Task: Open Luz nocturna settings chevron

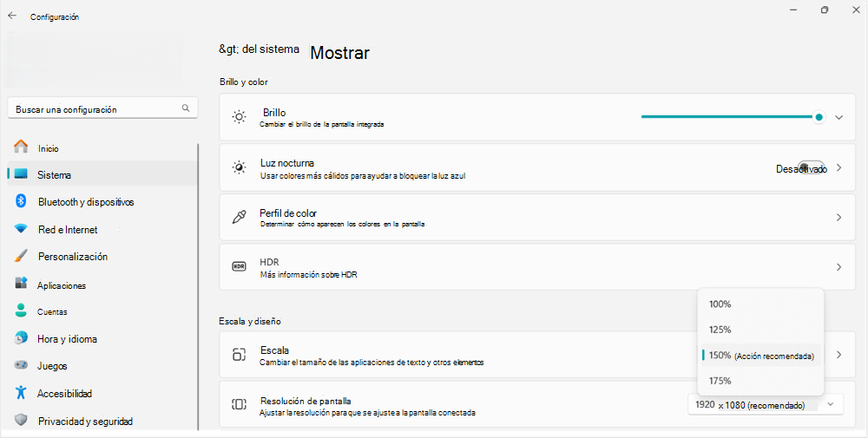Action: (x=839, y=167)
